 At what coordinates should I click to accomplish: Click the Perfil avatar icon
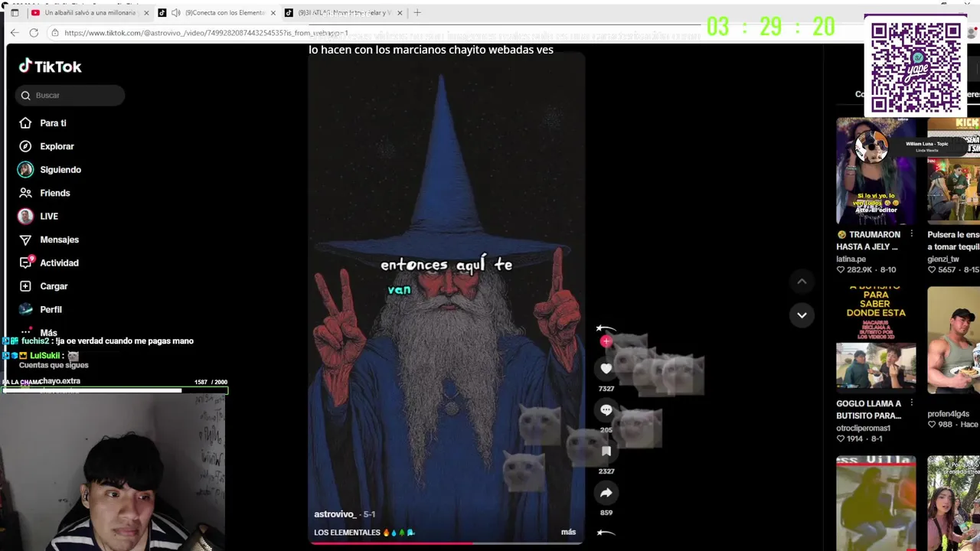pyautogui.click(x=26, y=309)
